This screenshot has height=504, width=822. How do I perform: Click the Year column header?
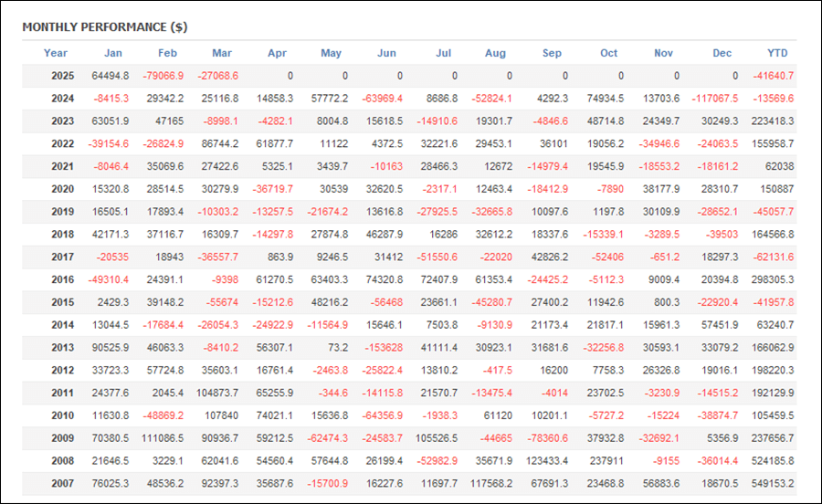[56, 53]
